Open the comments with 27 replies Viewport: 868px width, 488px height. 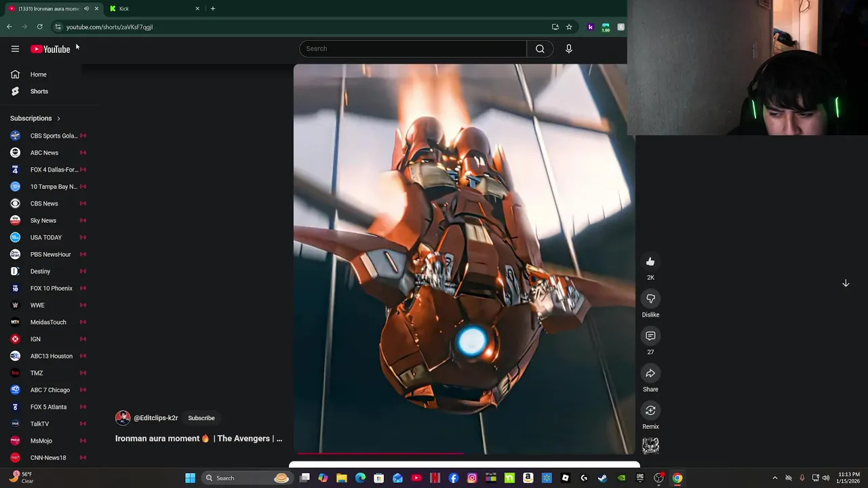point(650,336)
